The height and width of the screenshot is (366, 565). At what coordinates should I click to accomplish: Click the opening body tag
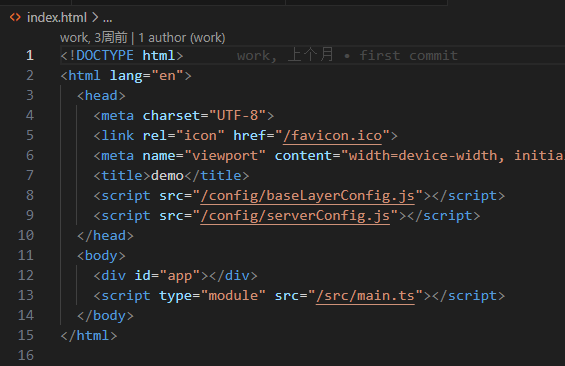101,256
